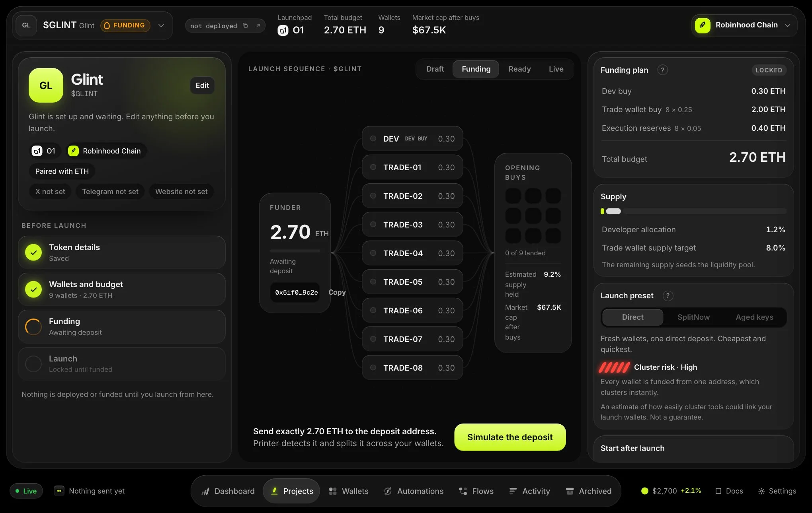The width and height of the screenshot is (812, 513).
Task: Click the Website not set chip
Action: click(x=181, y=192)
